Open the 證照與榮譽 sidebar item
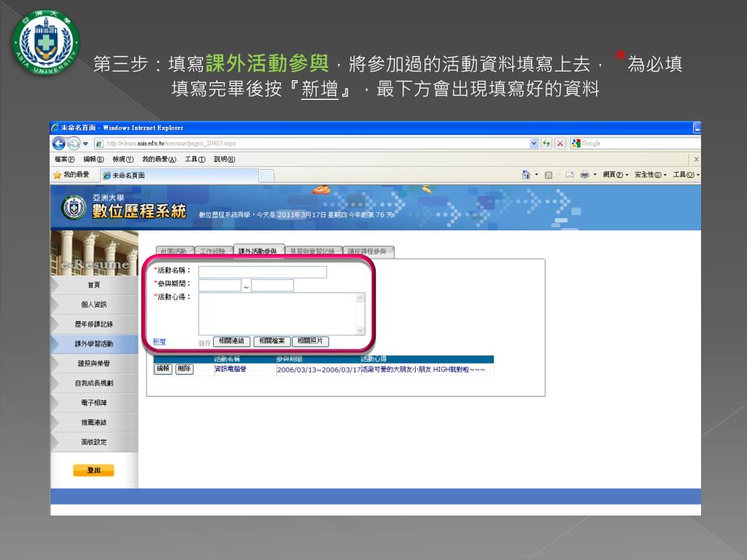The width and height of the screenshot is (747, 560). [x=94, y=363]
